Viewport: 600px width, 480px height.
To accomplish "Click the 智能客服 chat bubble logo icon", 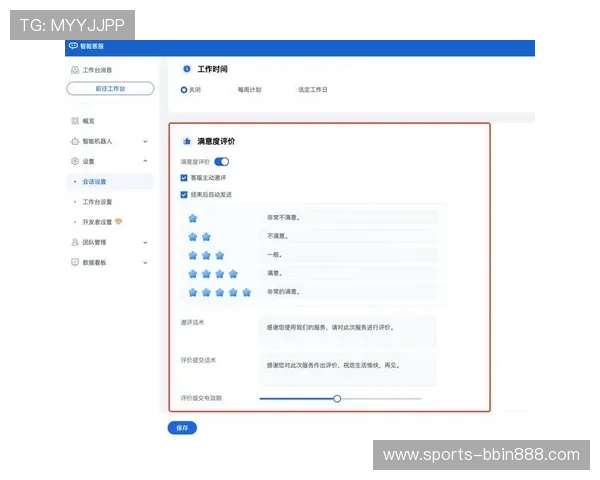I will (73, 46).
